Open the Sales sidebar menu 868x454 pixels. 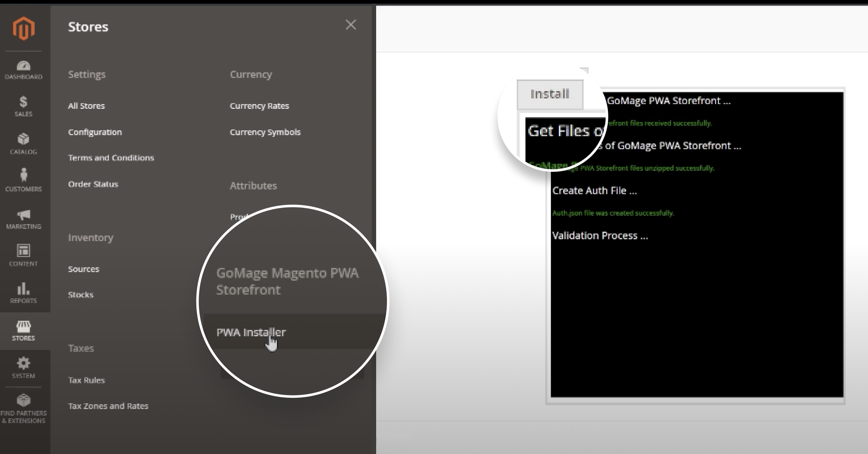[24, 106]
